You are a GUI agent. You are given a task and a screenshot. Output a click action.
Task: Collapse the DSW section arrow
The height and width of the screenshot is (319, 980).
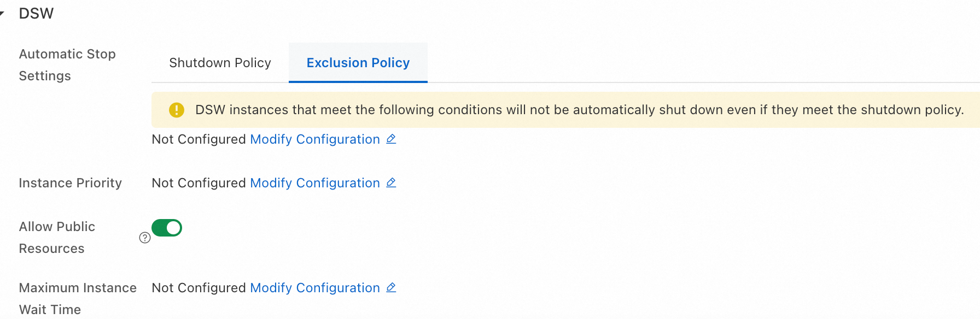click(2, 13)
